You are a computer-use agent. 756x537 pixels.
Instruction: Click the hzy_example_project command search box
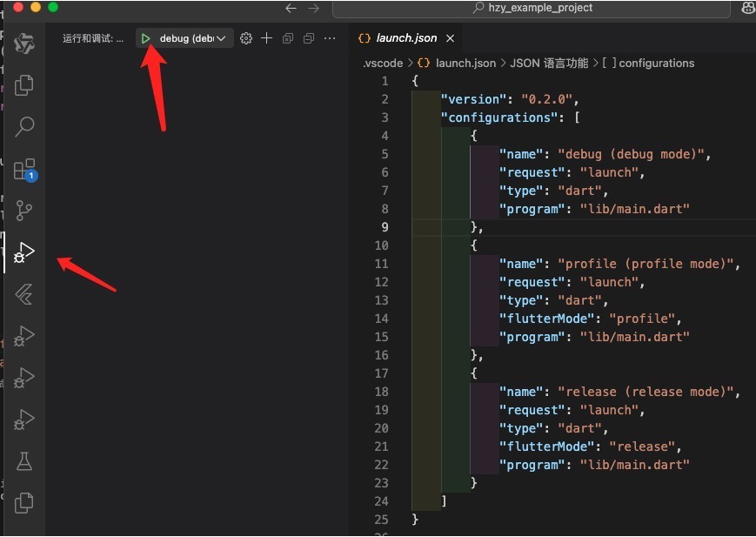point(532,8)
